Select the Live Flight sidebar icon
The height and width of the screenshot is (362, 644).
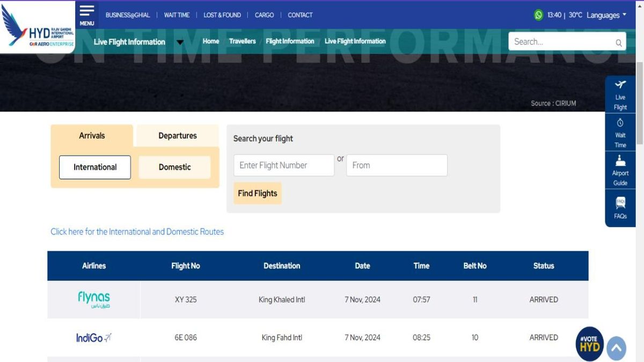pyautogui.click(x=620, y=94)
